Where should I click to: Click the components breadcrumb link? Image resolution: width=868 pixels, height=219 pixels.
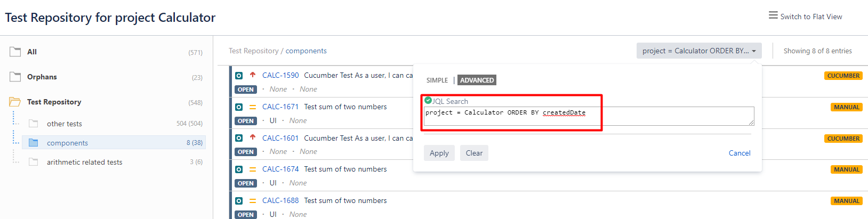pyautogui.click(x=306, y=51)
